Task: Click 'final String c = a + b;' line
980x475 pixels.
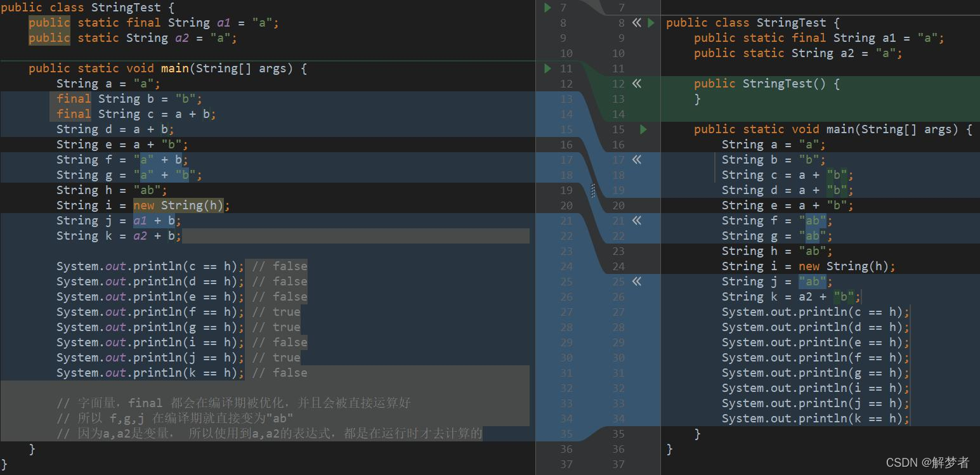Action: pos(136,114)
